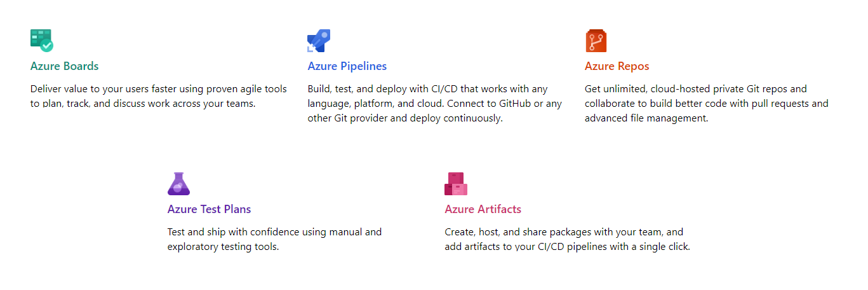The image size is (868, 290).
Task: Click the Azure Pipelines description paragraph
Action: click(435, 104)
